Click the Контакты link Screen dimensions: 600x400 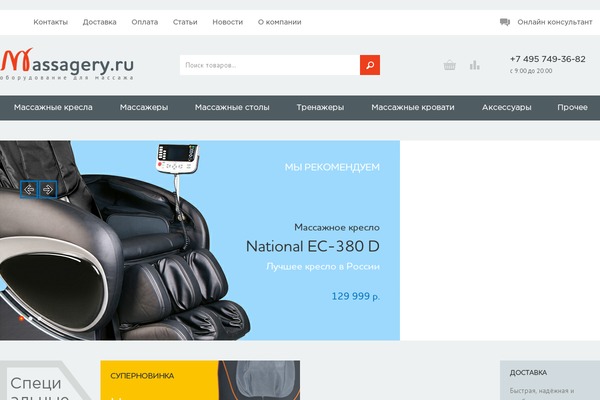(51, 22)
